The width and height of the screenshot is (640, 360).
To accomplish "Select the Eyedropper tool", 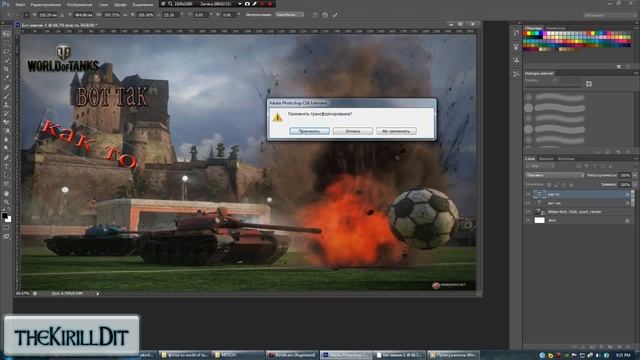I will tap(7, 77).
